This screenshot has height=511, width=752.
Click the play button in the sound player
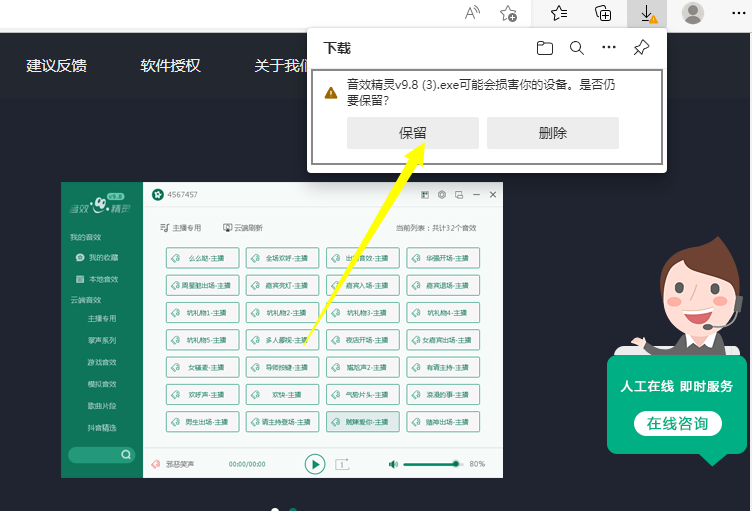315,464
